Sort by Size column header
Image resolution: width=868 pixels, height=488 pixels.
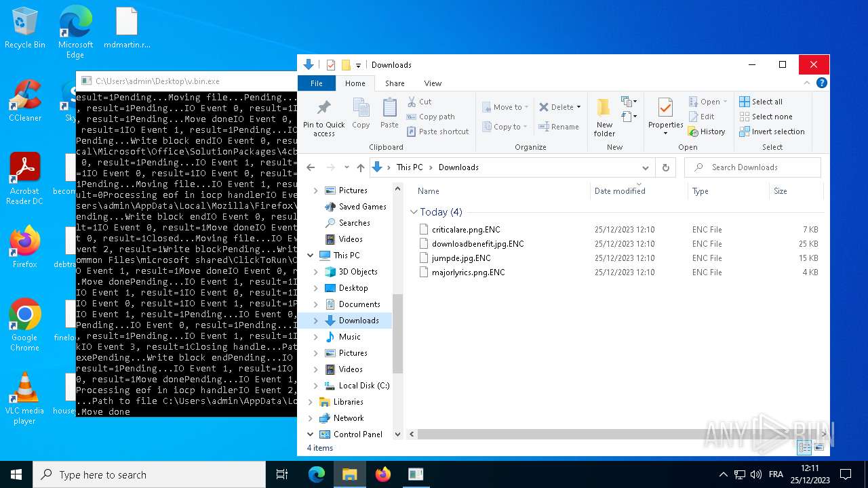tap(796, 191)
